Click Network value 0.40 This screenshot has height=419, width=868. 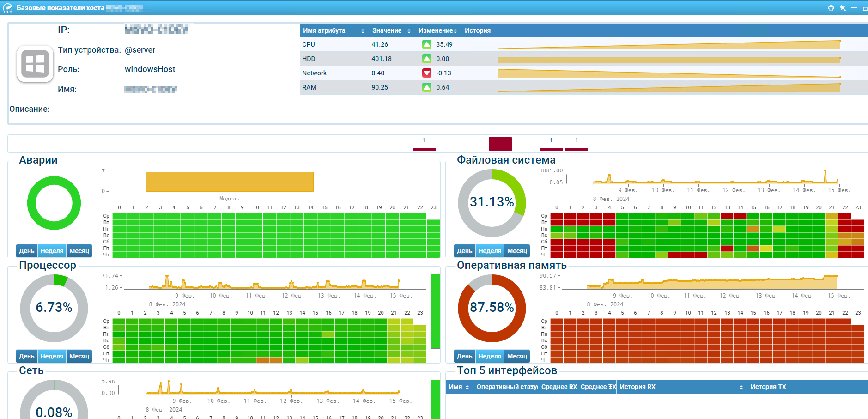378,73
